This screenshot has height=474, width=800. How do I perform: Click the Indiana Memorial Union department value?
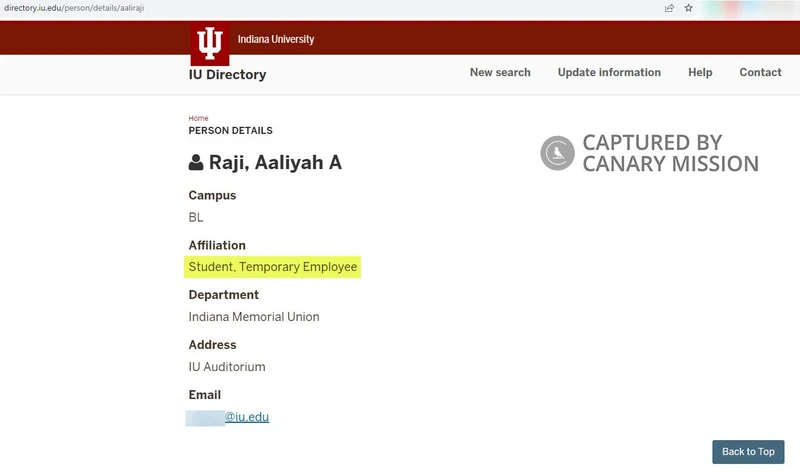tap(254, 317)
